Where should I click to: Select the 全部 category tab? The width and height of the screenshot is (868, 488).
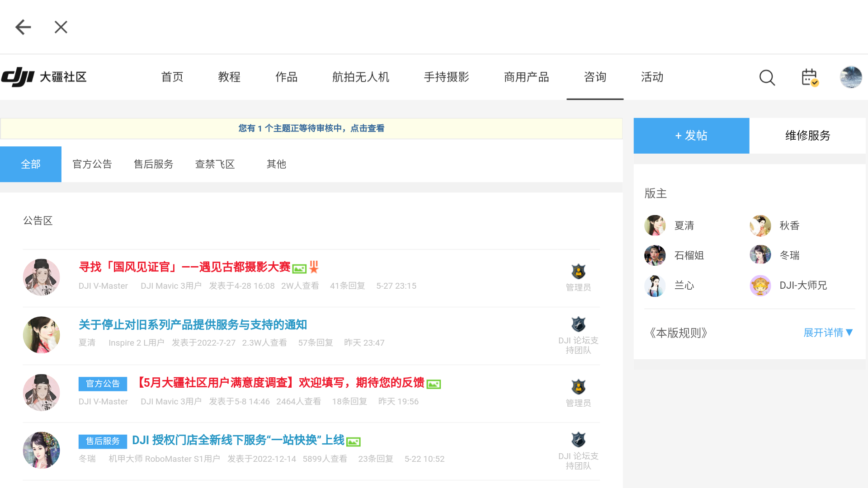(31, 164)
